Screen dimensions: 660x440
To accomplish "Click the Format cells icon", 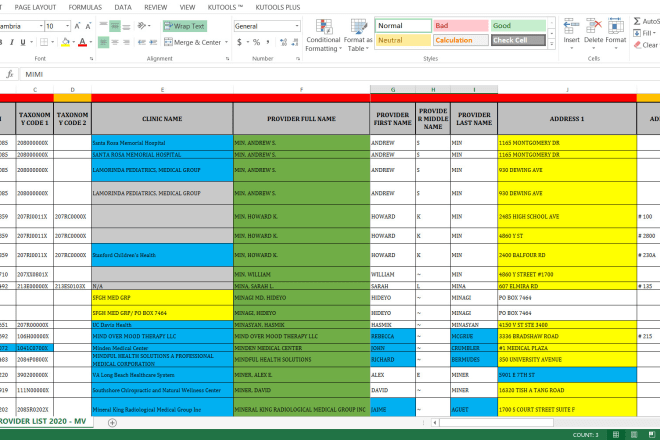I will pos(616,26).
